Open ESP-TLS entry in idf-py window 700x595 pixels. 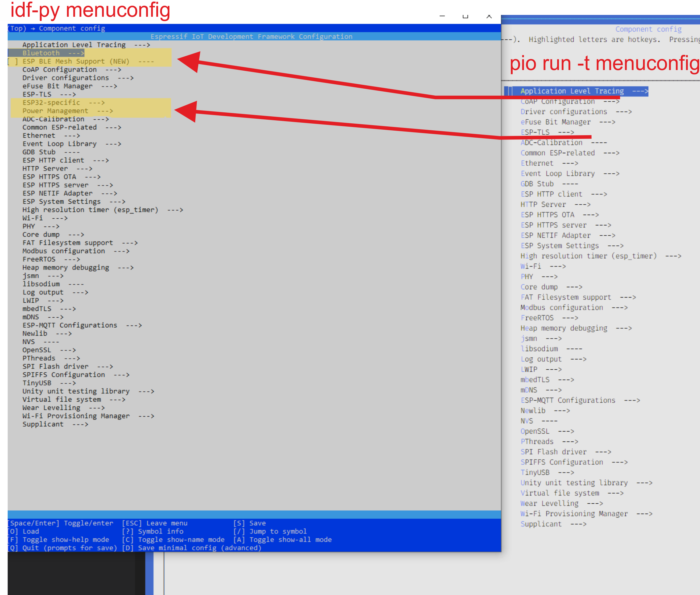point(49,94)
